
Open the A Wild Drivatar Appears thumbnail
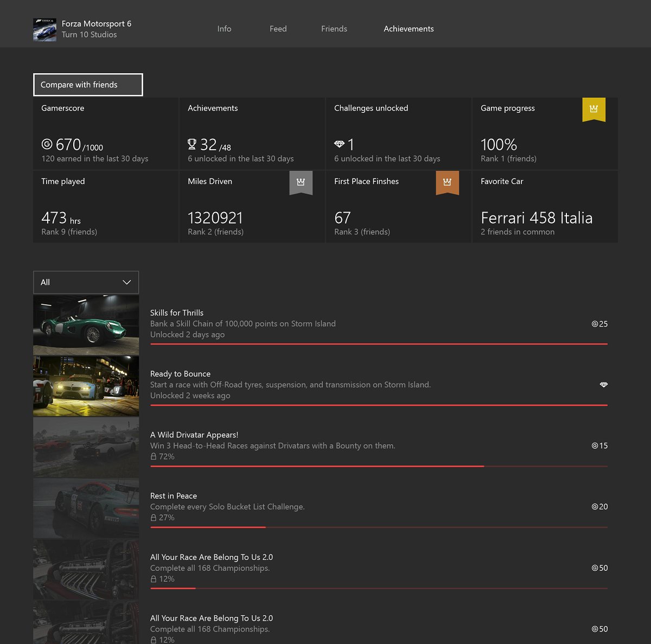tap(86, 447)
